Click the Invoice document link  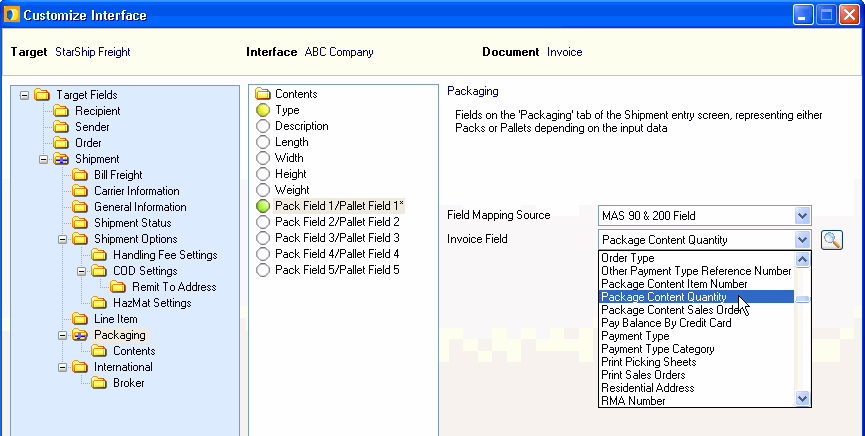564,52
